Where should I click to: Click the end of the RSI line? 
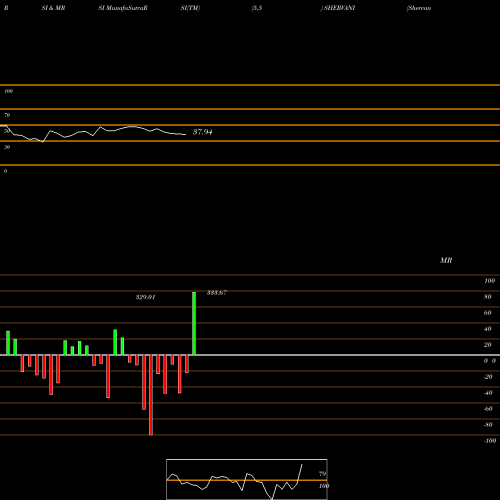[x=185, y=134]
